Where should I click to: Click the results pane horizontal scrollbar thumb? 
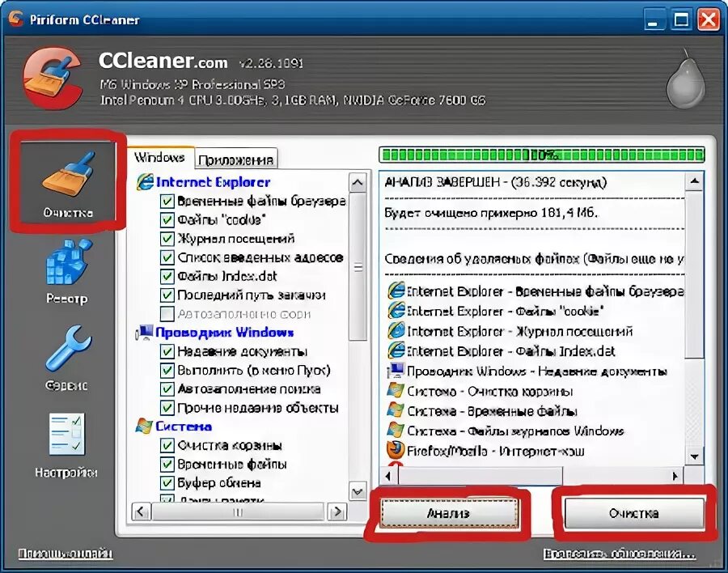480,476
